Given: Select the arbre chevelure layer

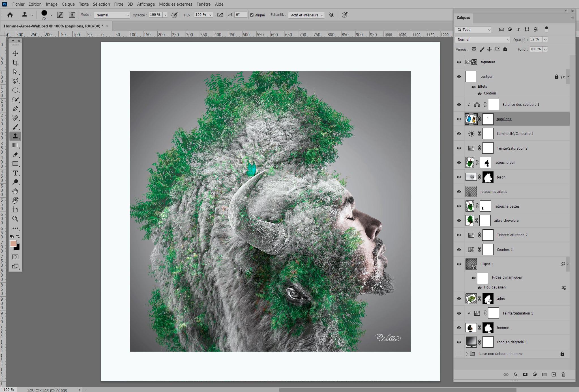Looking at the screenshot, I should [x=506, y=221].
